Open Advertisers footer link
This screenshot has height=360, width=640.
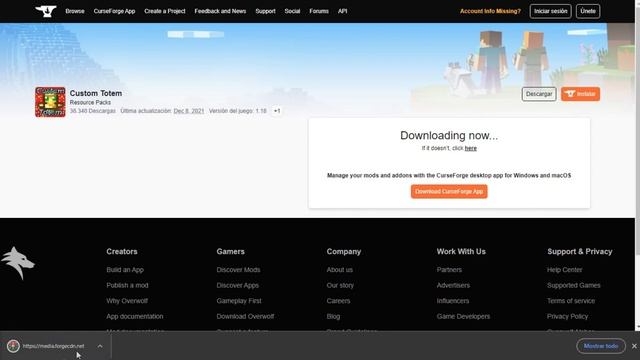click(453, 285)
